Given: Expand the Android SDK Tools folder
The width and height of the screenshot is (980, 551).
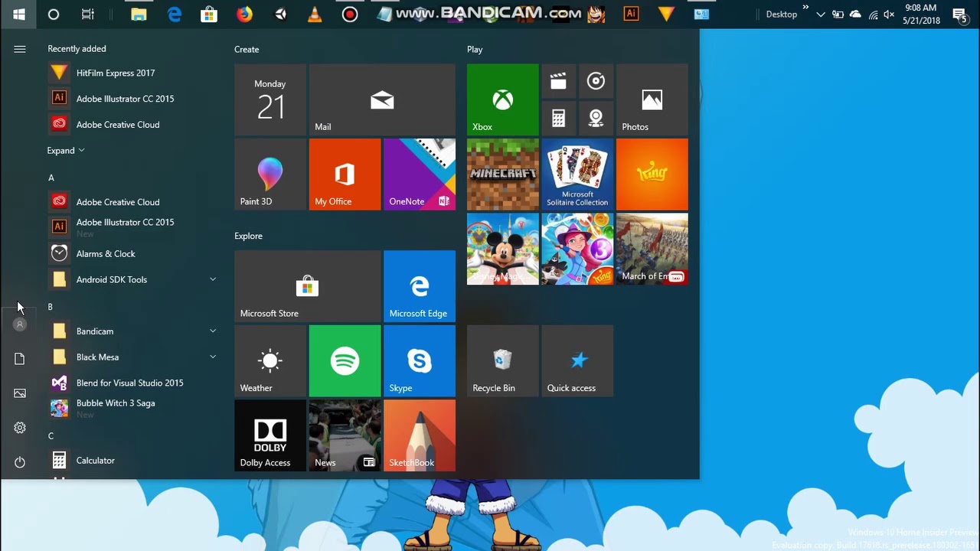Looking at the screenshot, I should (x=213, y=279).
